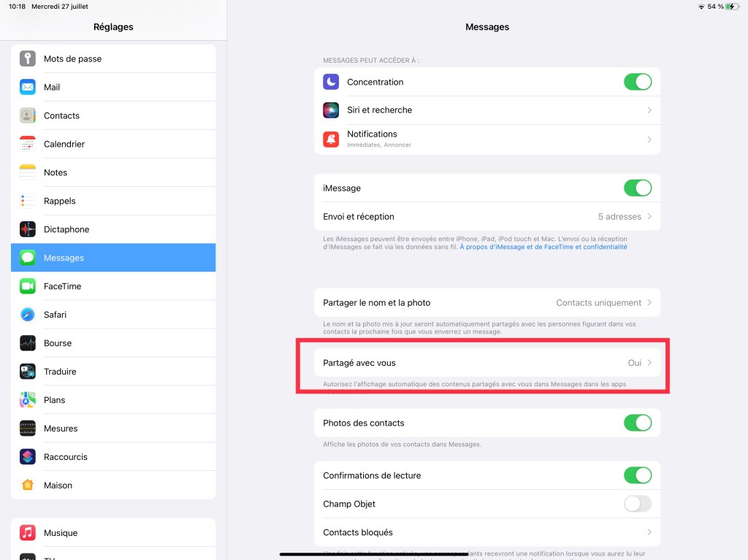Select the Safari compass icon

tap(28, 315)
